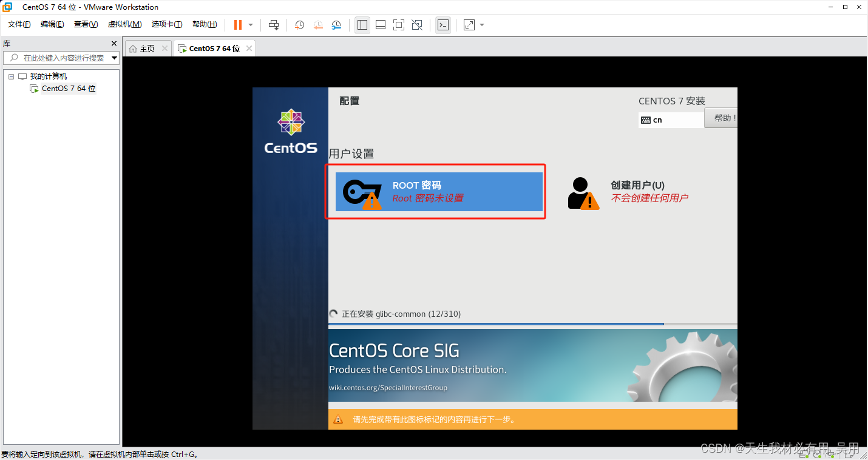
Task: Click the CentOS logo in installer sidebar
Action: click(291, 131)
